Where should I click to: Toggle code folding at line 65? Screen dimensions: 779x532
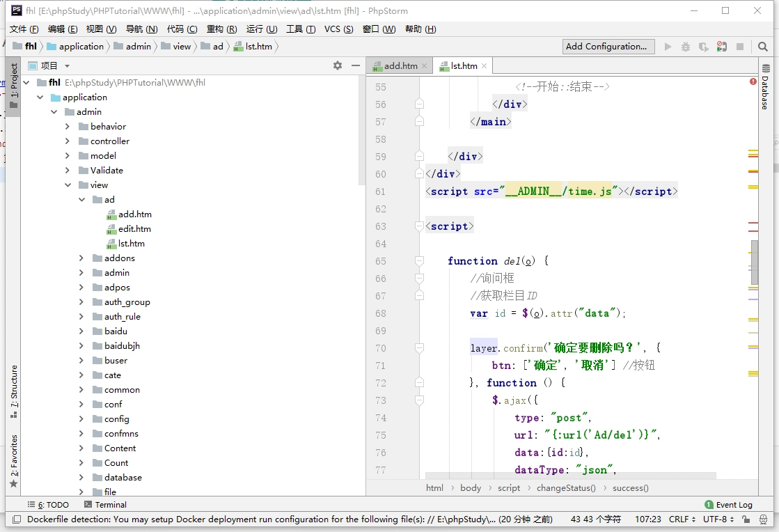[x=419, y=261]
